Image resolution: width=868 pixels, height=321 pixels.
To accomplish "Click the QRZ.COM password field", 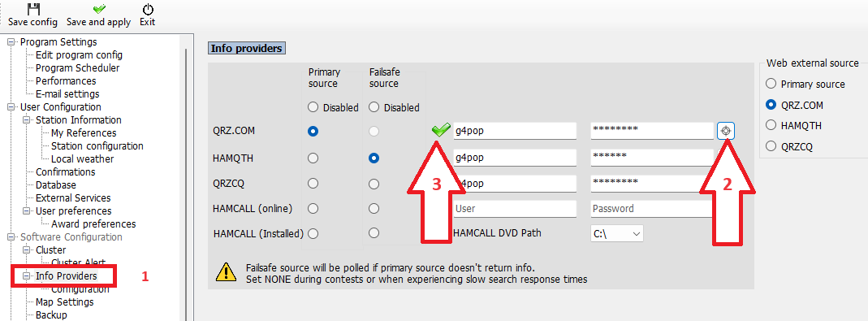I will pos(652,131).
